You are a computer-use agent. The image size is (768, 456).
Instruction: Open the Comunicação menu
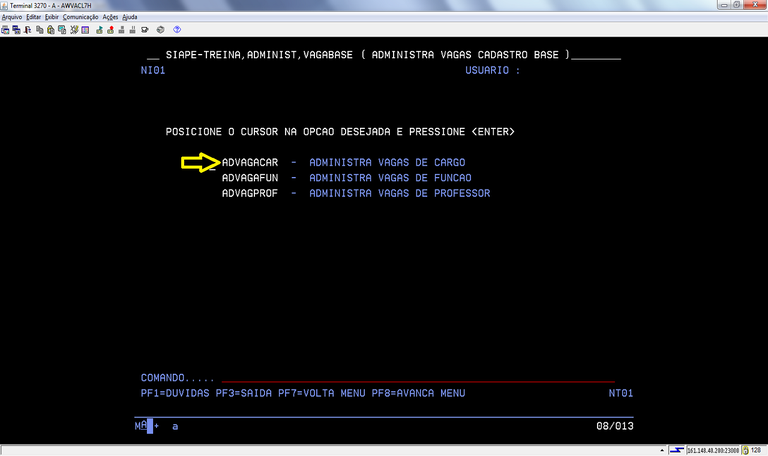coord(80,17)
